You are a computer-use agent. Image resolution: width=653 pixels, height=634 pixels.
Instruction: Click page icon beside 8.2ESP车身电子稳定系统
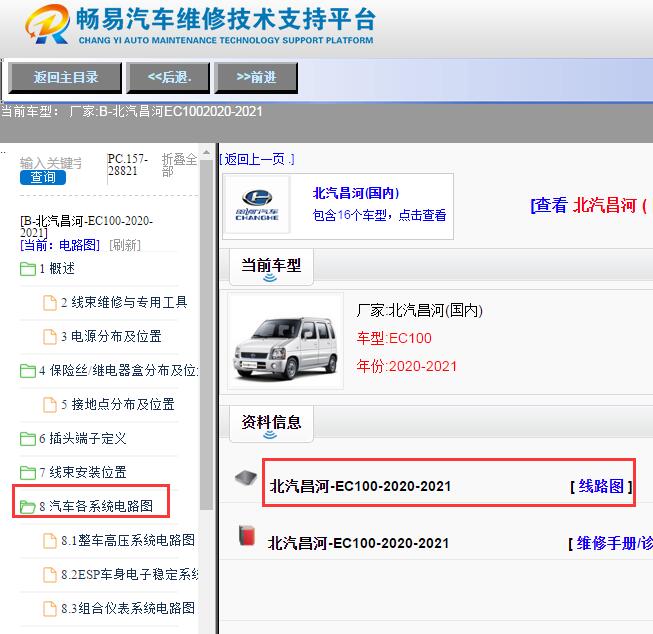[x=50, y=575]
